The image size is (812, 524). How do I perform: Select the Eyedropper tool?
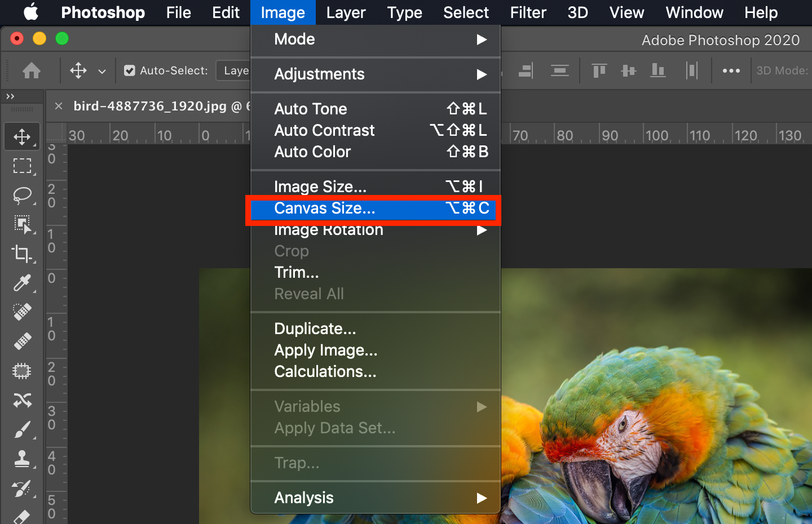(x=22, y=283)
